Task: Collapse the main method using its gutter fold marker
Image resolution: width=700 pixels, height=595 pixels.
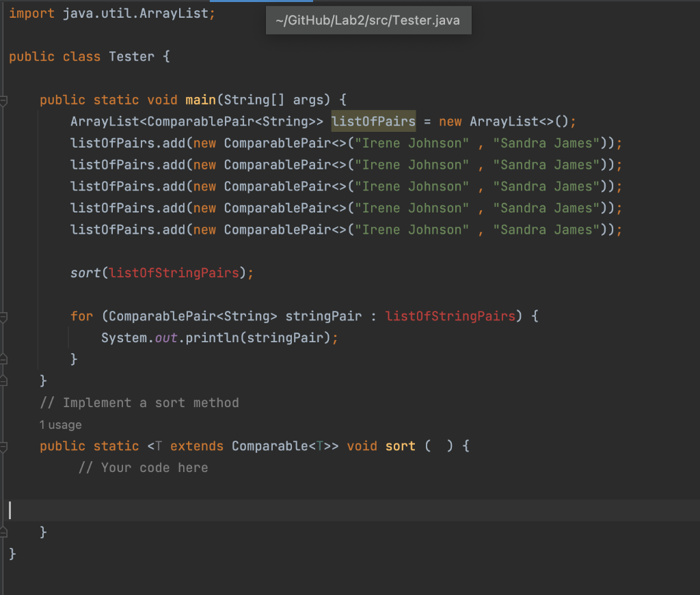Action: click(3, 101)
